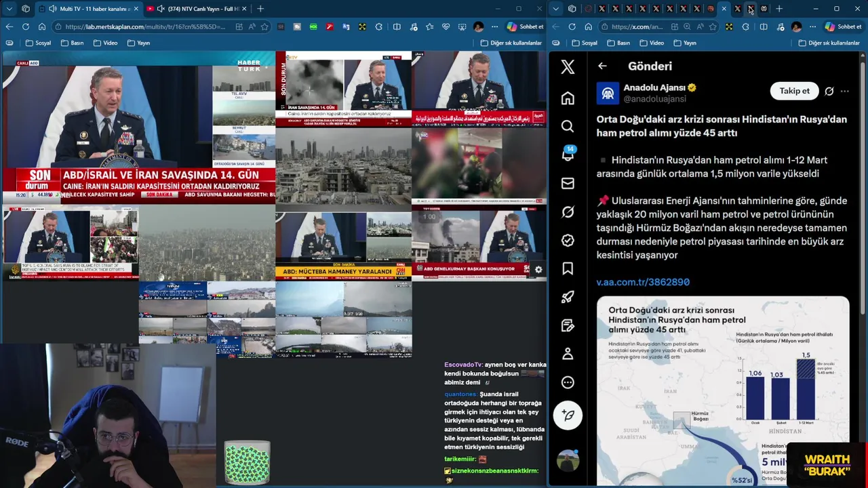Open Yayın bookmarks folder in Multi TV window
This screenshot has width=868, height=488.
click(138, 43)
